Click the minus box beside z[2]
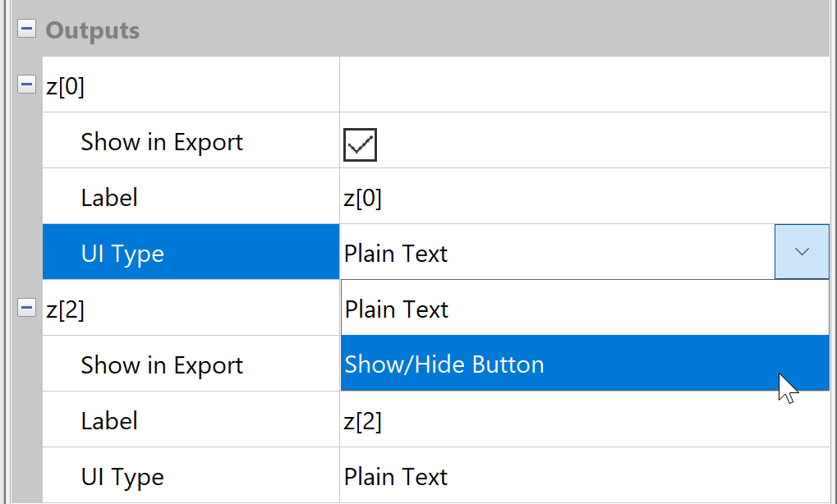The width and height of the screenshot is (837, 504). tap(26, 307)
